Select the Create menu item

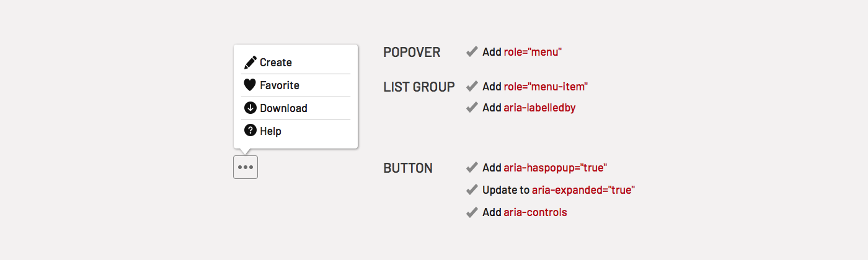[296, 63]
